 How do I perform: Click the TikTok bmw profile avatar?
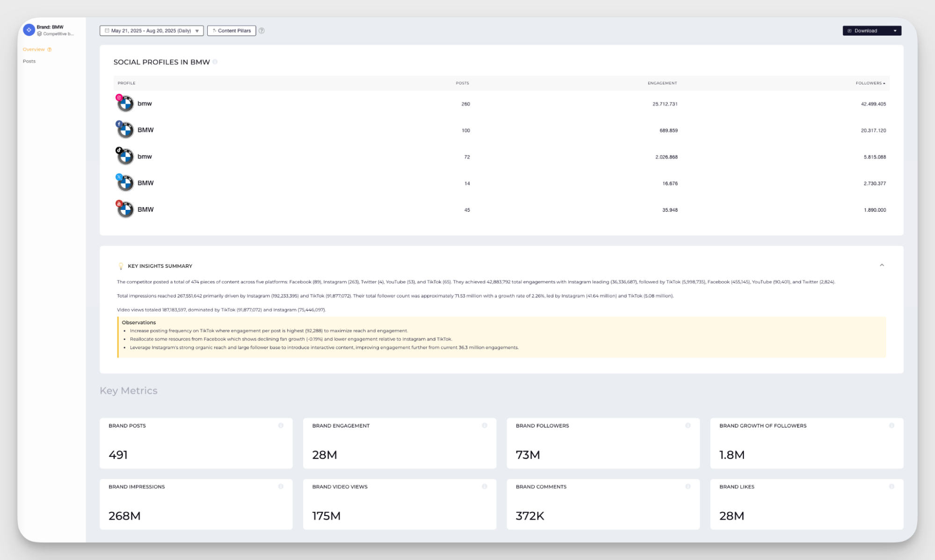(x=125, y=157)
